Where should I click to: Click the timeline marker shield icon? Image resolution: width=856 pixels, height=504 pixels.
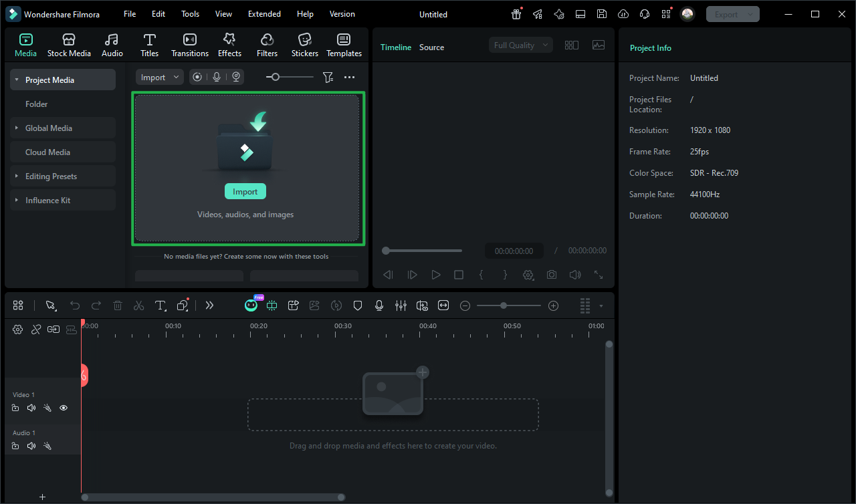click(x=358, y=305)
